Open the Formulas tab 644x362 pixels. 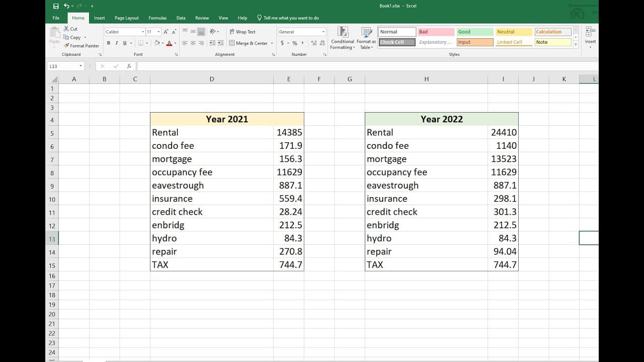click(157, 18)
